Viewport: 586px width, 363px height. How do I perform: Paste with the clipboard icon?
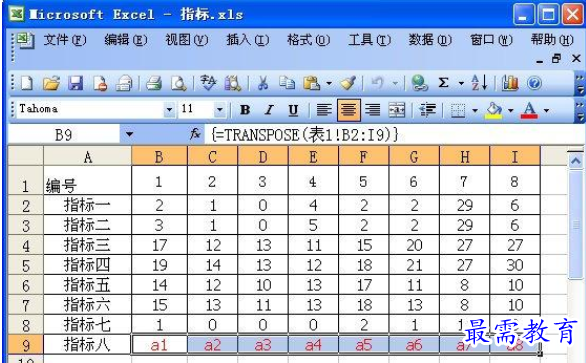pyautogui.click(x=312, y=83)
